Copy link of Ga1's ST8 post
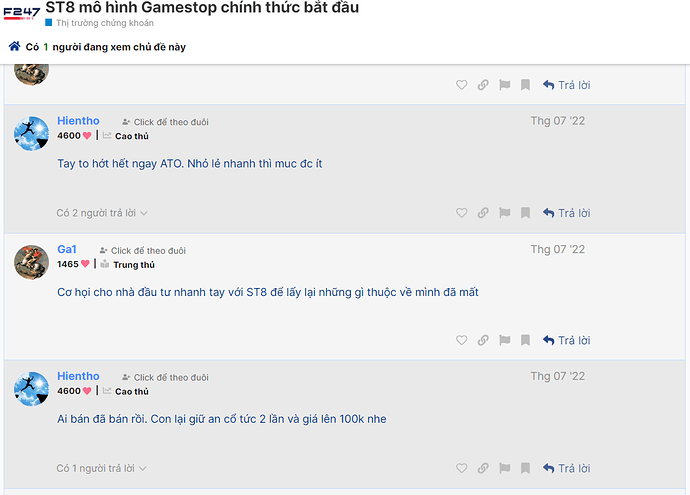Image resolution: width=690 pixels, height=495 pixels. (x=483, y=340)
